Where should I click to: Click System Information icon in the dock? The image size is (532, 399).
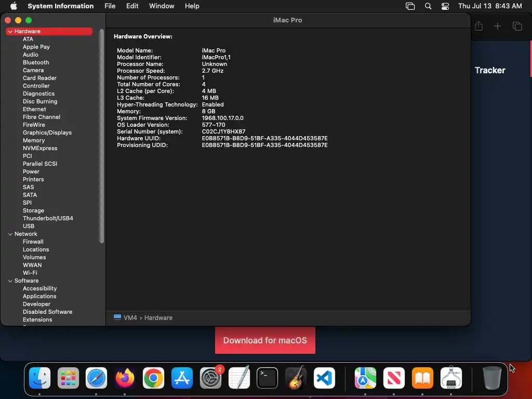click(x=451, y=378)
